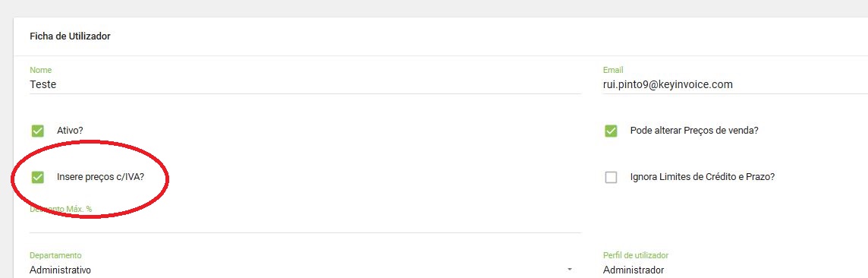Screen dimensions: 868x278
Task: Click the Insere preços c/IVA? label text
Action: point(101,177)
